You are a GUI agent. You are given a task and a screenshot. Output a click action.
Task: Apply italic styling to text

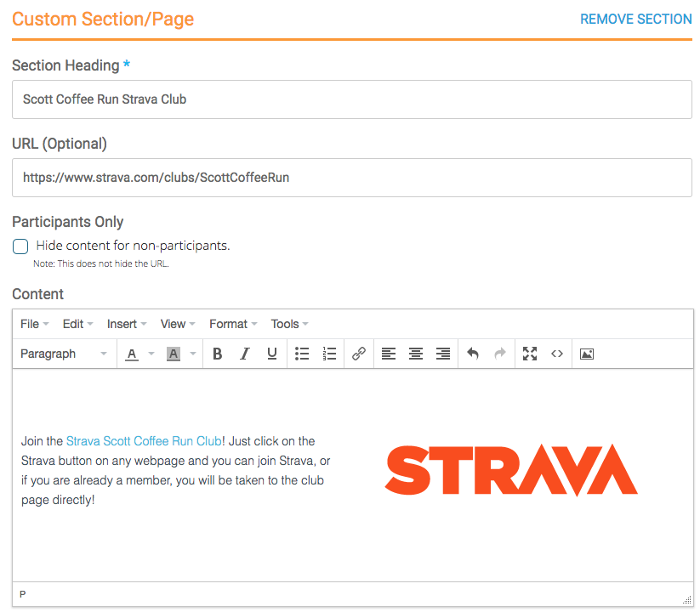(x=245, y=354)
